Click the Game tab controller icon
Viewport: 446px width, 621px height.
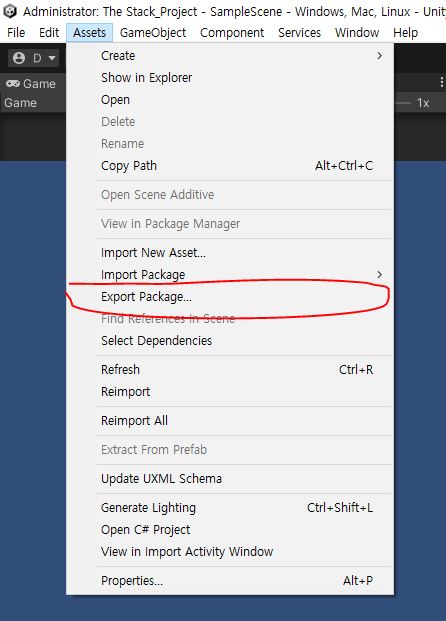coord(13,84)
